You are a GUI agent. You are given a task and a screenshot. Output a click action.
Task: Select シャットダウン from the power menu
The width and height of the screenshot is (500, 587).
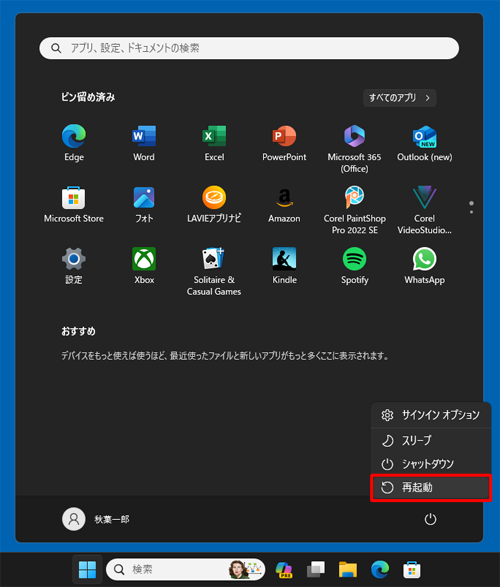431,464
